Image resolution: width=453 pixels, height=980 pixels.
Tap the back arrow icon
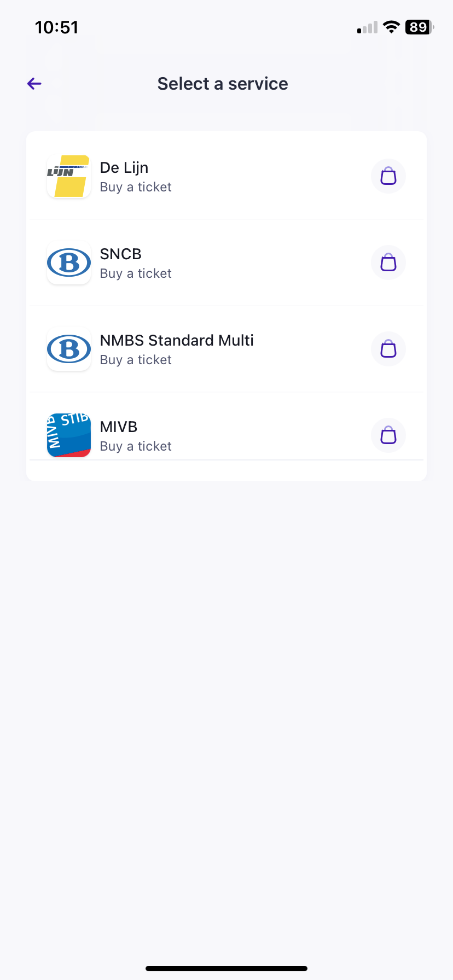(x=34, y=84)
